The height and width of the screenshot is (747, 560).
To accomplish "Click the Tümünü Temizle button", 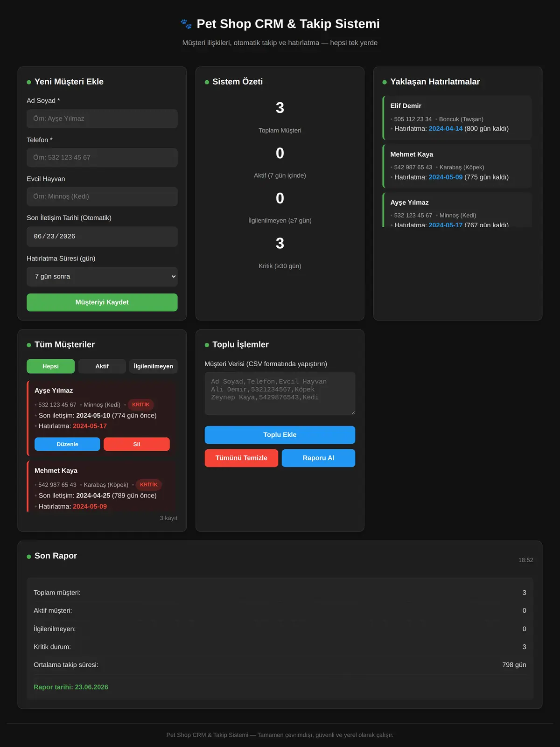I will (241, 458).
